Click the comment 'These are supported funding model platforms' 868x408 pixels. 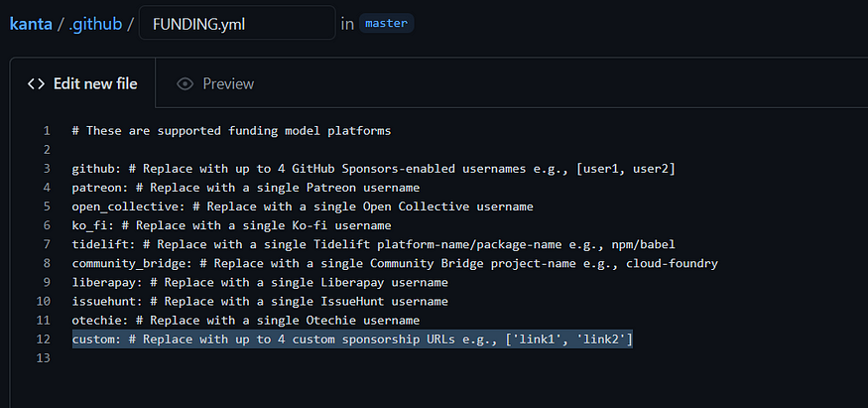231,131
